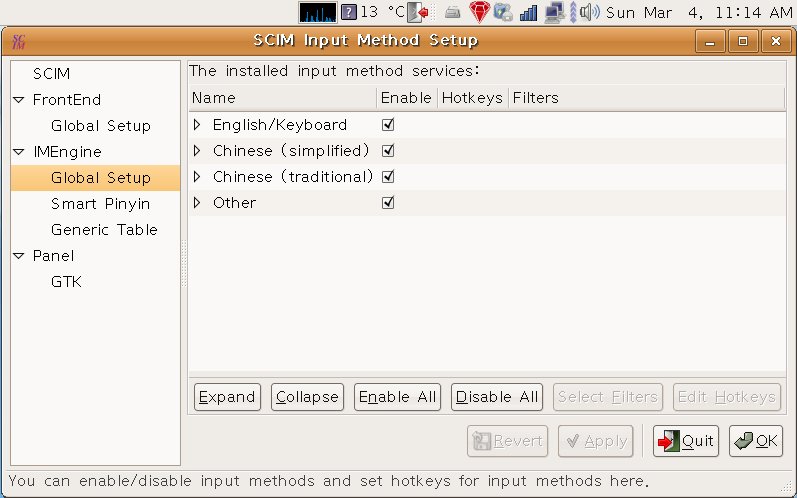Open Generic Table settings
797x498 pixels.
click(x=104, y=230)
